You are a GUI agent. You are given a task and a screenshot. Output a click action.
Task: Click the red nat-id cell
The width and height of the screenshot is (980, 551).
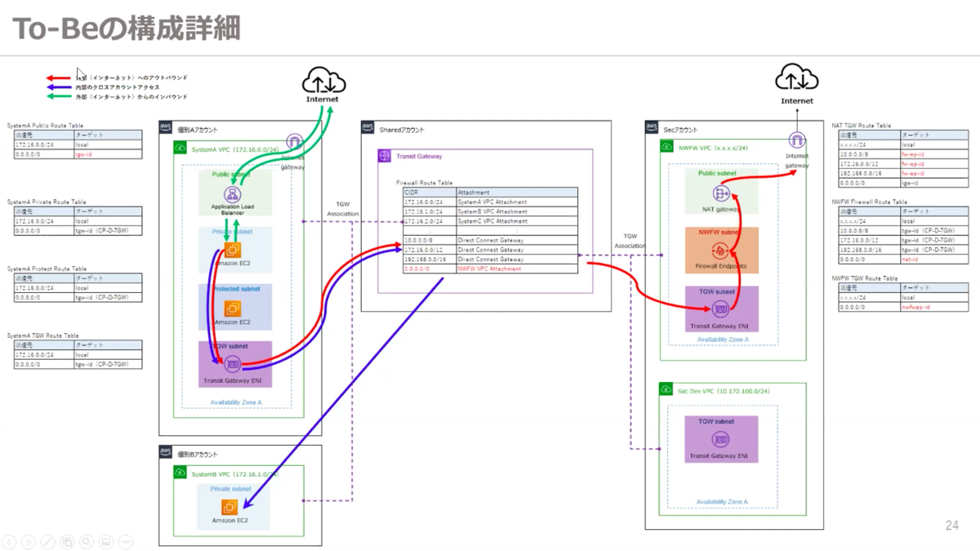click(934, 259)
